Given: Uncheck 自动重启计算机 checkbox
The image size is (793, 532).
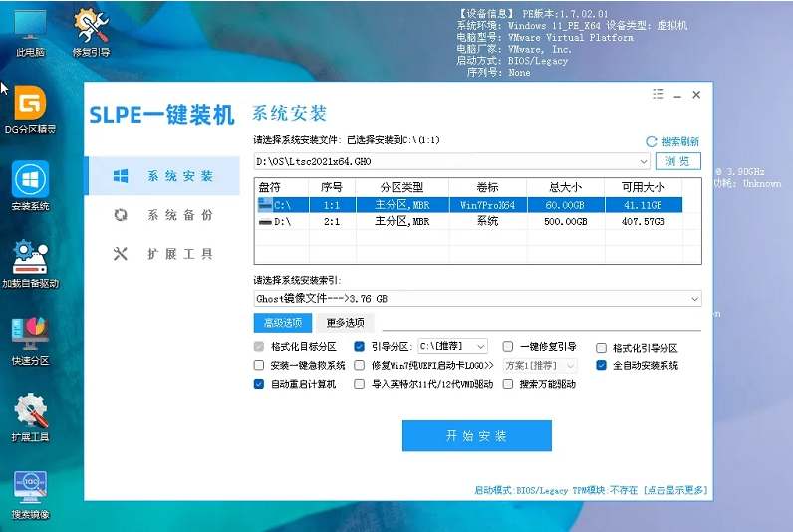Looking at the screenshot, I should click(x=259, y=384).
